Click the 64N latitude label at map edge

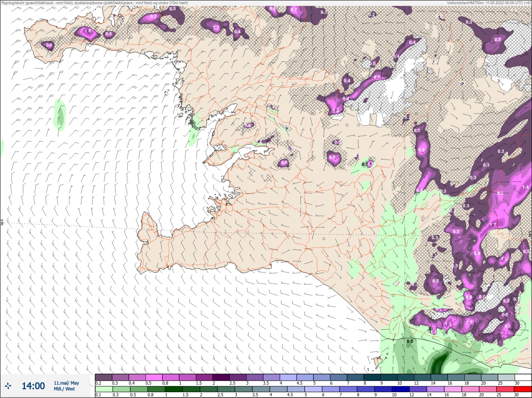pyautogui.click(x=2, y=223)
